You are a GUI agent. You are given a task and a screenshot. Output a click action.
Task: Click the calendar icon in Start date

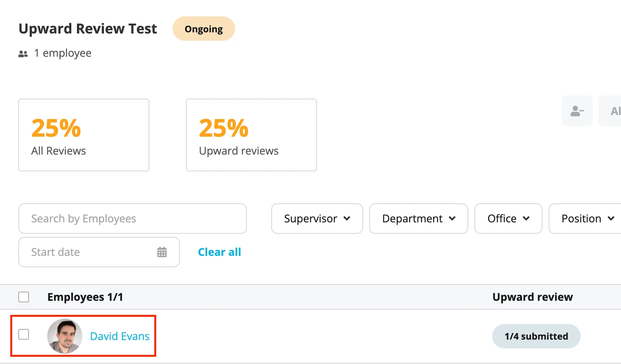[x=162, y=252]
